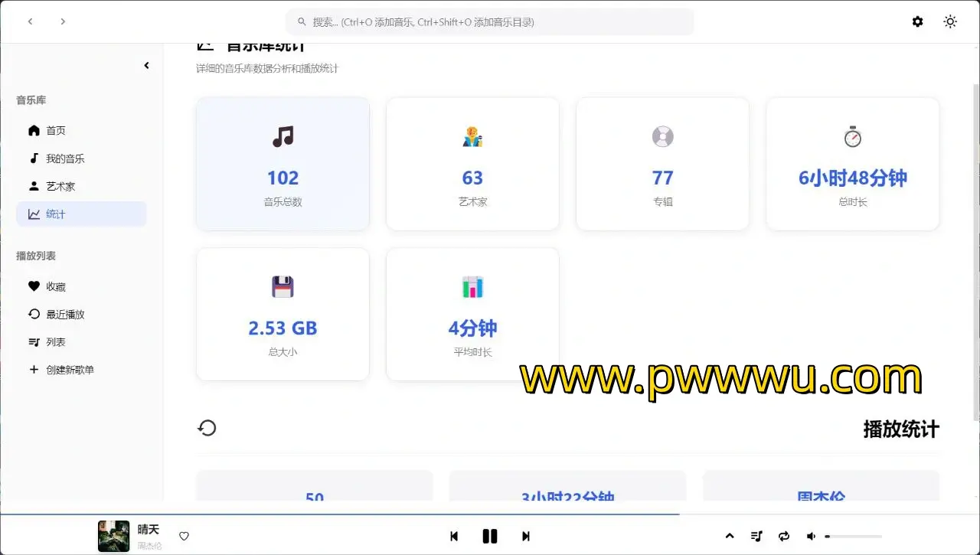The image size is (980, 555).
Task: Open the play queue list icon
Action: click(756, 537)
